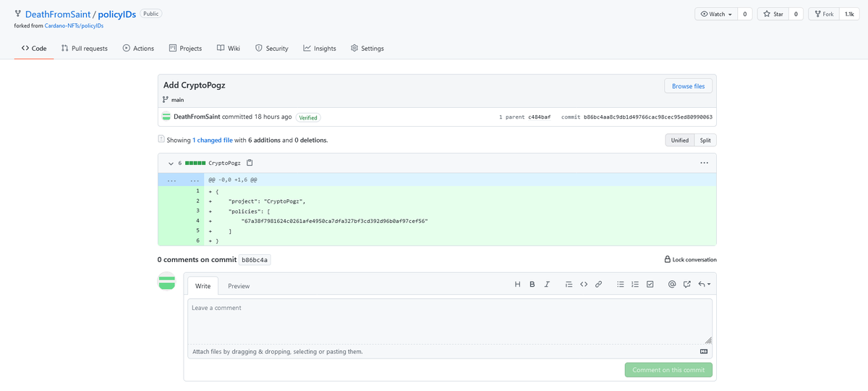Click the CryptoPogz file name link
Image resolution: width=868 pixels, height=391 pixels.
tap(224, 163)
